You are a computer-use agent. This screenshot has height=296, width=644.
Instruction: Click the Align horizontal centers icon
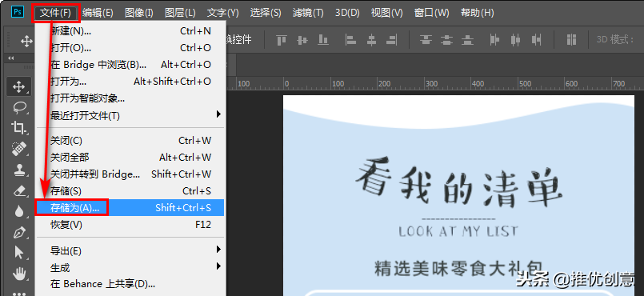click(x=371, y=40)
